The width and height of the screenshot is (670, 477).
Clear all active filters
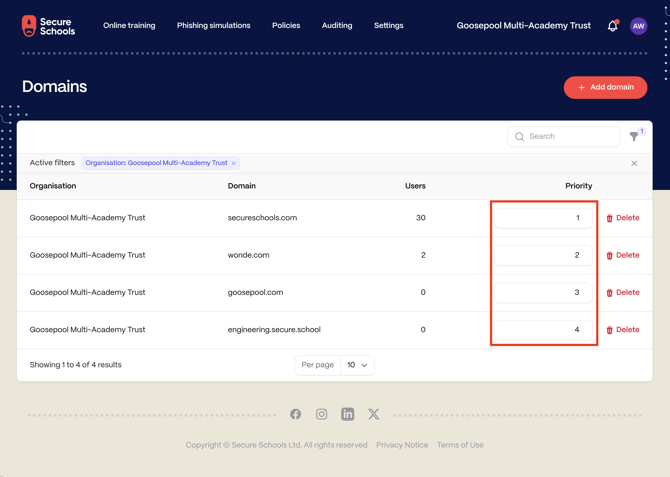coord(634,163)
